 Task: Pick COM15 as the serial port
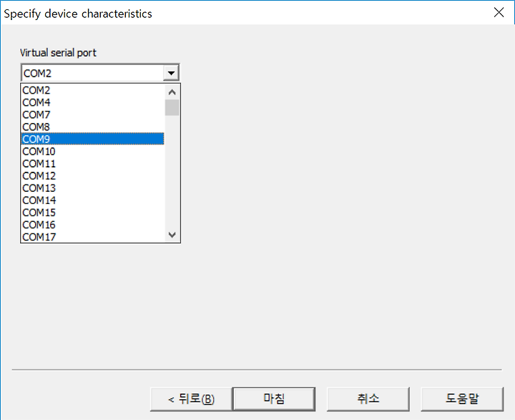[92, 213]
